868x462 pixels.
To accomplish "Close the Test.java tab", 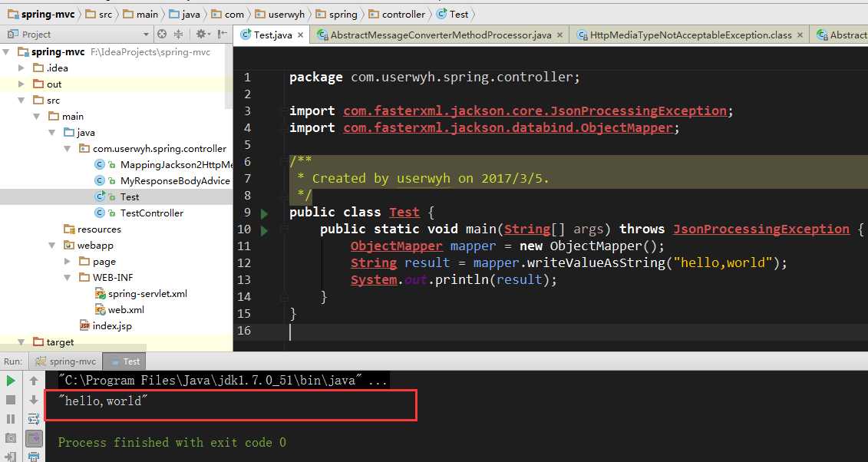I will (300, 35).
